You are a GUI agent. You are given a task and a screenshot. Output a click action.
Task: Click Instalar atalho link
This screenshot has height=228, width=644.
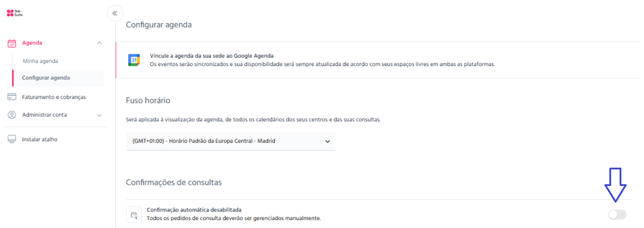point(40,139)
